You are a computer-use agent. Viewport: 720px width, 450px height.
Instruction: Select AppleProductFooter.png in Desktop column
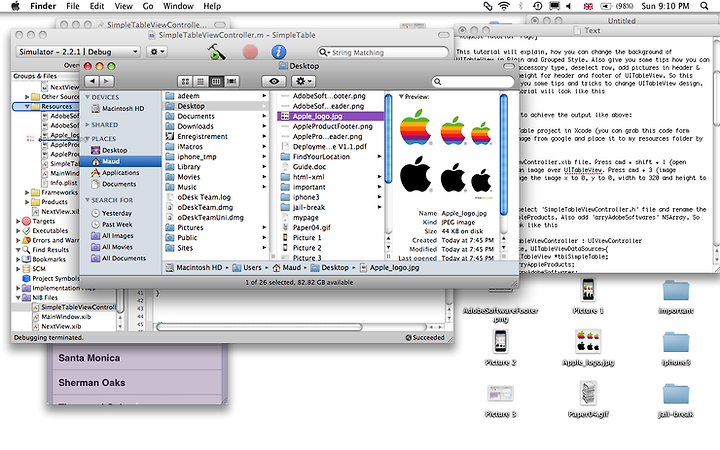pos(331,126)
